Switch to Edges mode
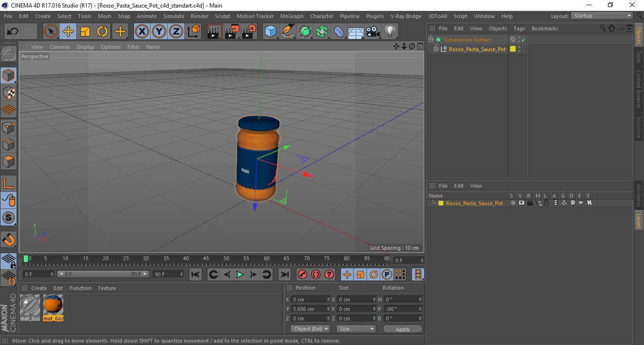 pyautogui.click(x=9, y=144)
